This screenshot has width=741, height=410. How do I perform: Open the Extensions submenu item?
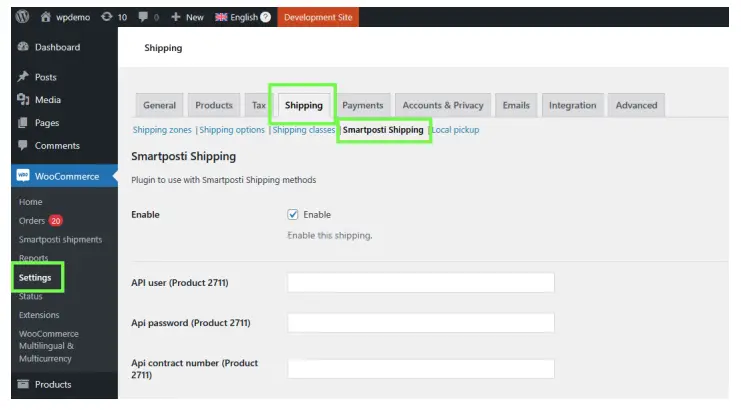pyautogui.click(x=39, y=315)
